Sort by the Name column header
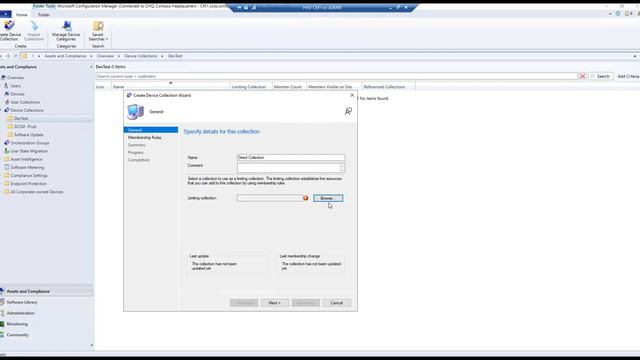The height and width of the screenshot is (360, 640). 171,87
